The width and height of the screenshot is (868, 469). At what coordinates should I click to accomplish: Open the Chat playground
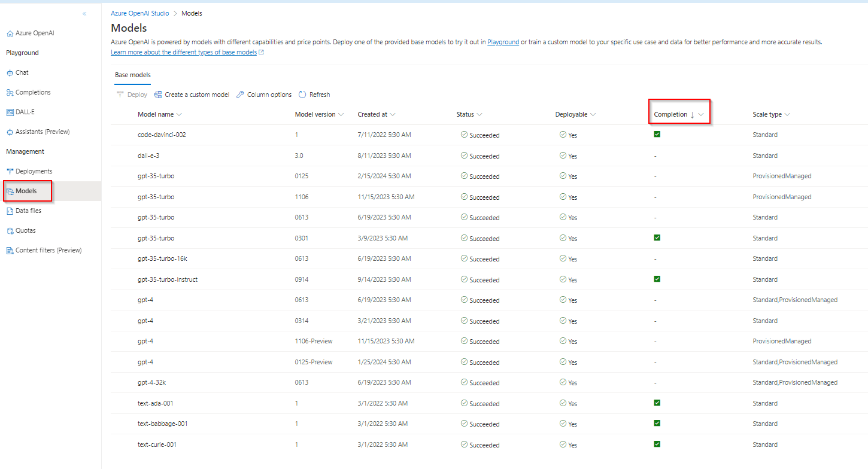20,72
